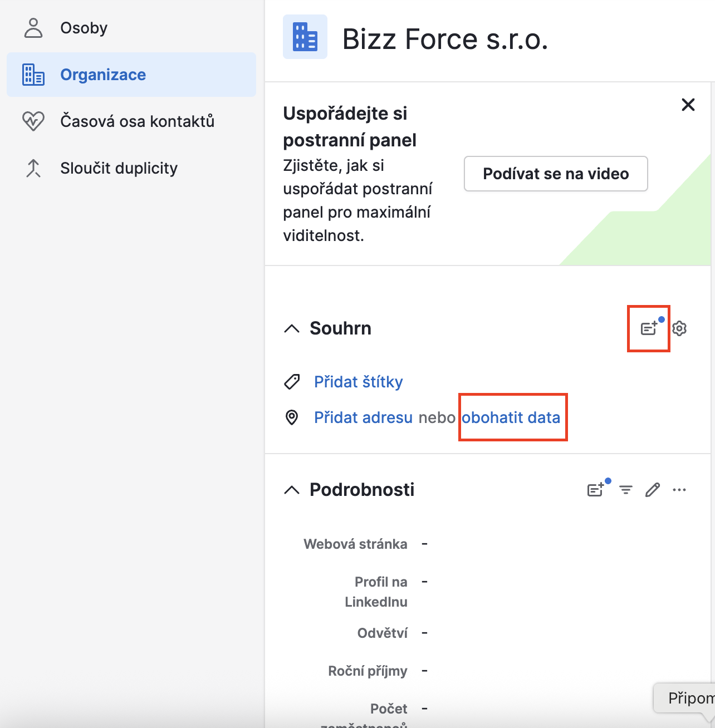Select Organizace in the sidebar
The height and width of the screenshot is (728, 715).
(103, 75)
